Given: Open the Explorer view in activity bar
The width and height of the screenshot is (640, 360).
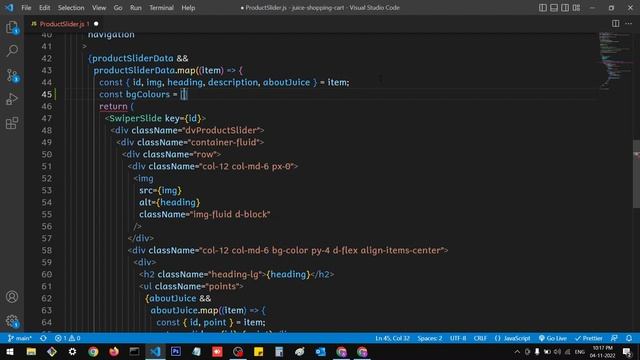Looking at the screenshot, I should [12, 27].
